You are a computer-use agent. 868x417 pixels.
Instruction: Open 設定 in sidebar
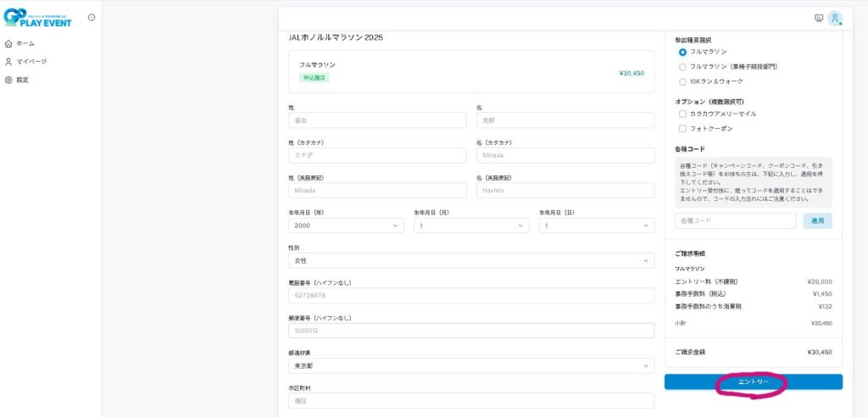pyautogui.click(x=22, y=80)
